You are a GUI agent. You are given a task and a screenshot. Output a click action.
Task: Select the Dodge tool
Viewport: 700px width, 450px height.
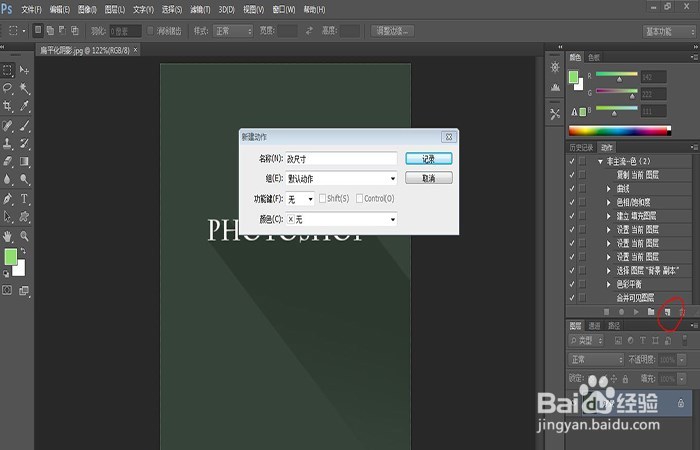24,179
